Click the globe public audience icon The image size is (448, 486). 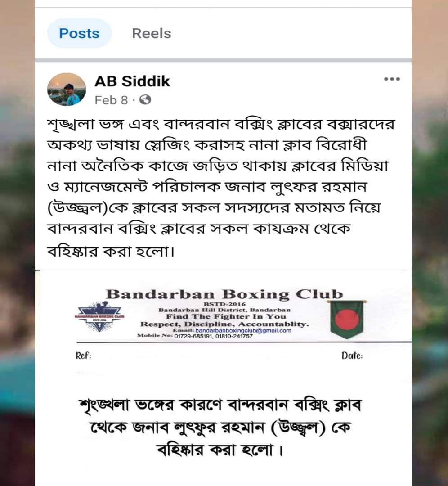[x=145, y=100]
